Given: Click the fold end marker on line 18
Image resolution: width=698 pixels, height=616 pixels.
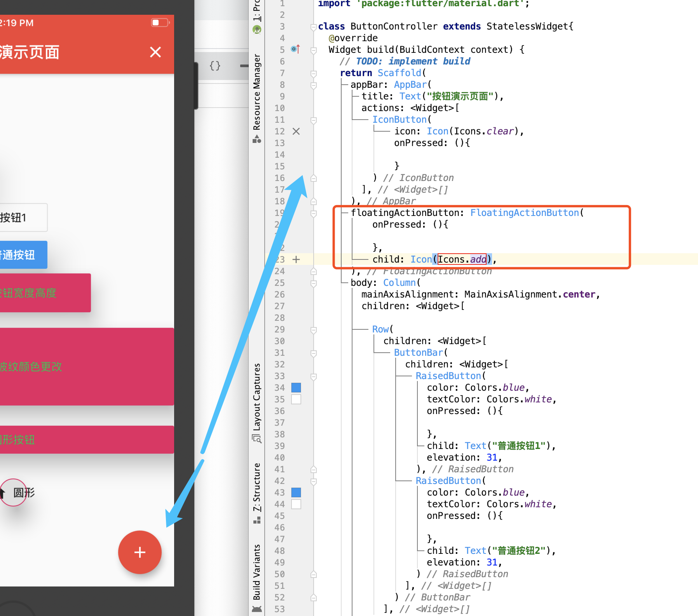Looking at the screenshot, I should (x=314, y=202).
